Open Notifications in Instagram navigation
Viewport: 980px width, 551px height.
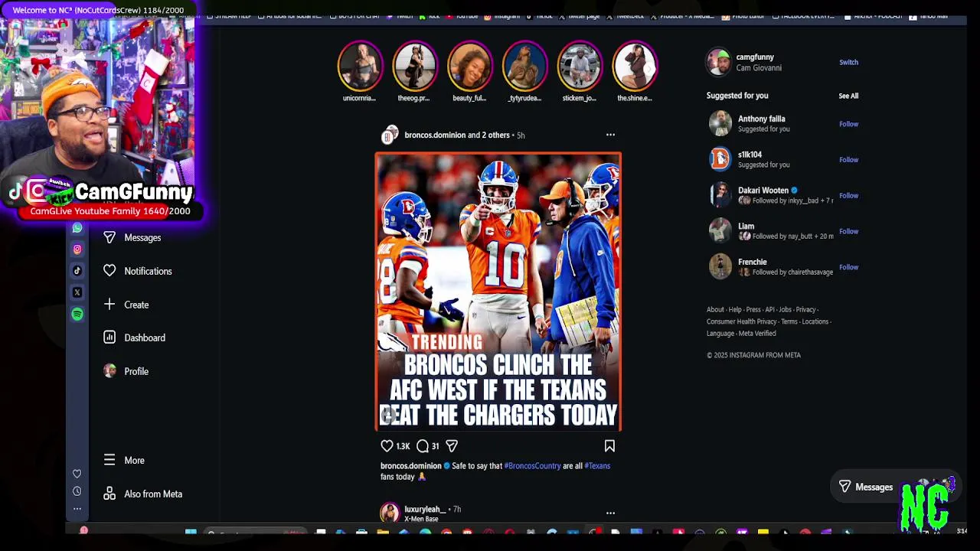138,271
